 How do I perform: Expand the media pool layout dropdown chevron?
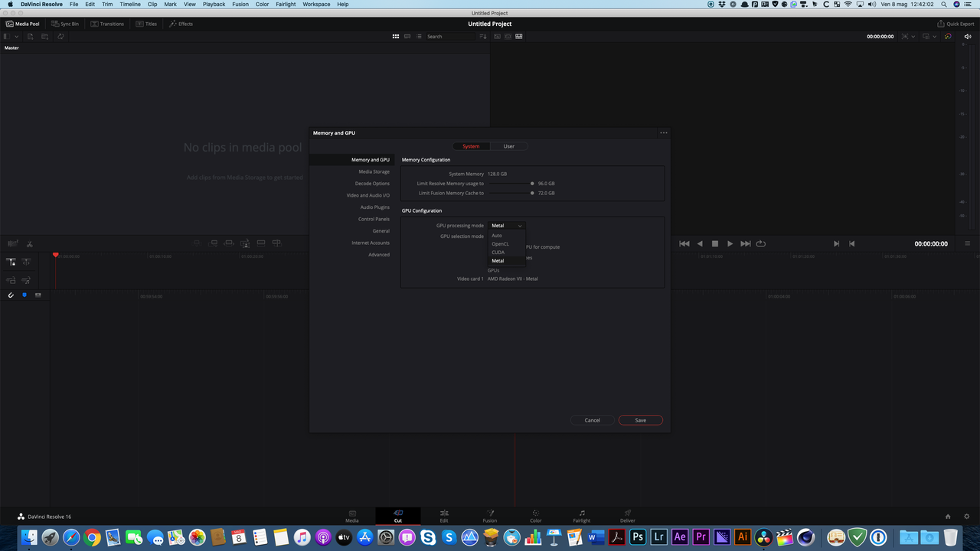click(17, 36)
